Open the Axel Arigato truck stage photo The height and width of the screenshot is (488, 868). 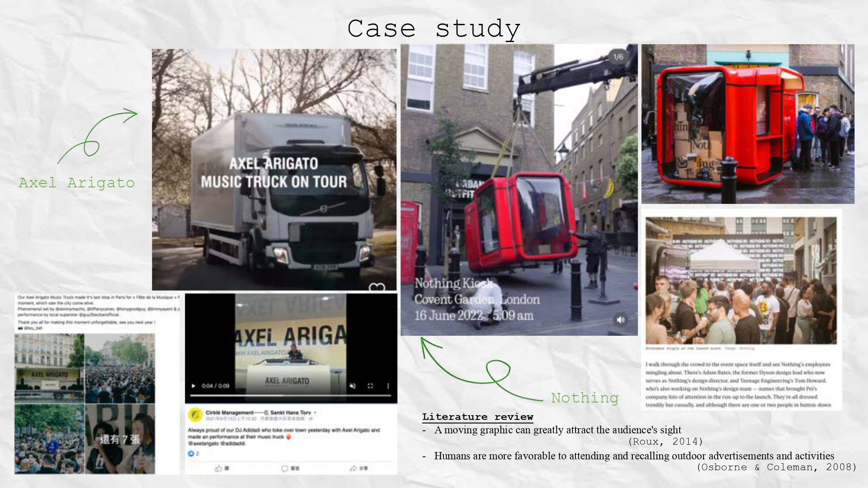pyautogui.click(x=49, y=369)
